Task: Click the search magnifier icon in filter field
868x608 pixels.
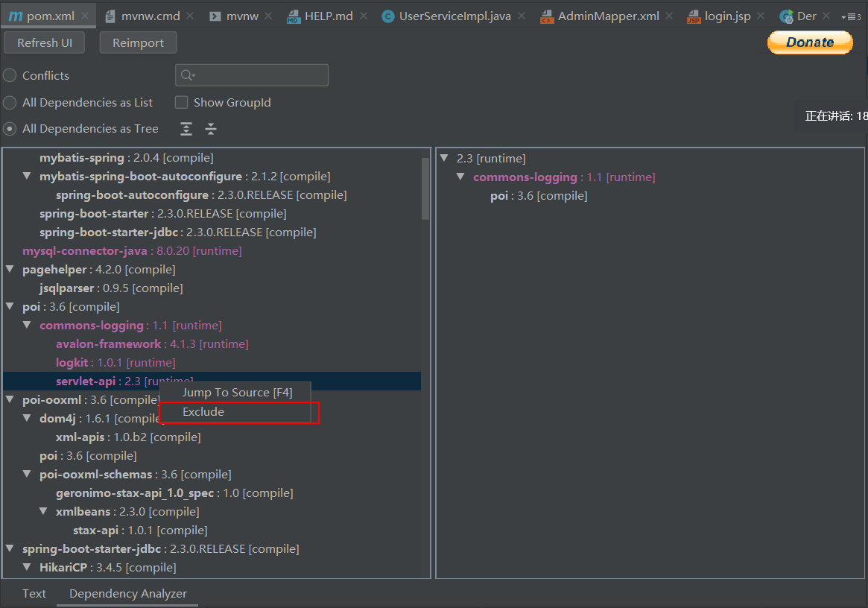Action: tap(186, 75)
